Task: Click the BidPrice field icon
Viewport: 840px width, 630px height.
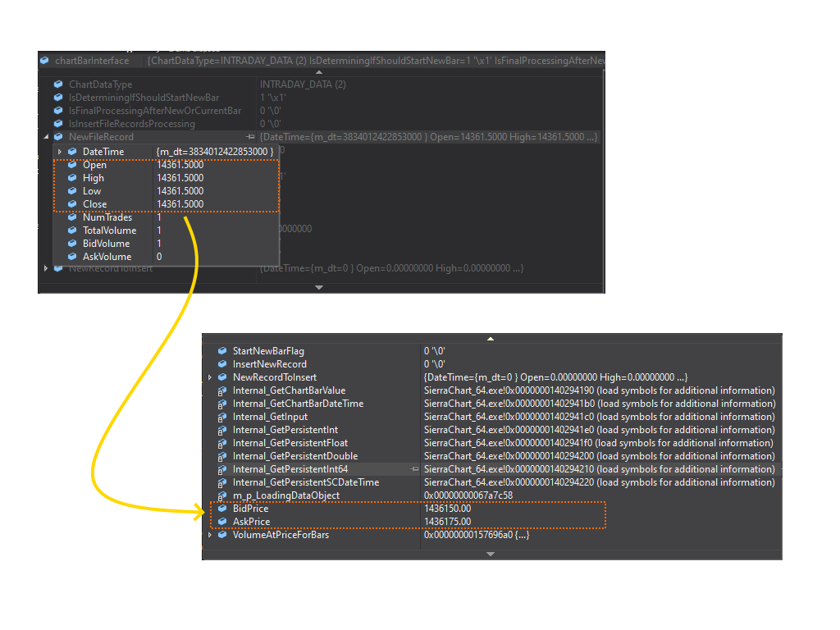Action: point(222,509)
